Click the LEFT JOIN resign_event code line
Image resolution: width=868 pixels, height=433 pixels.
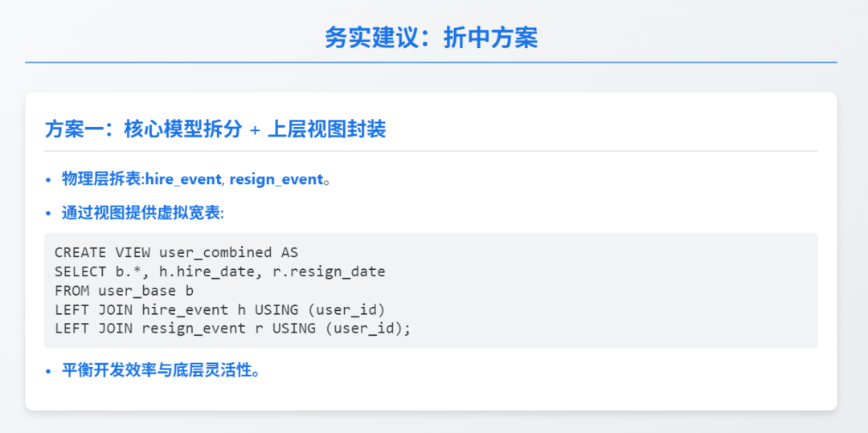click(232, 329)
